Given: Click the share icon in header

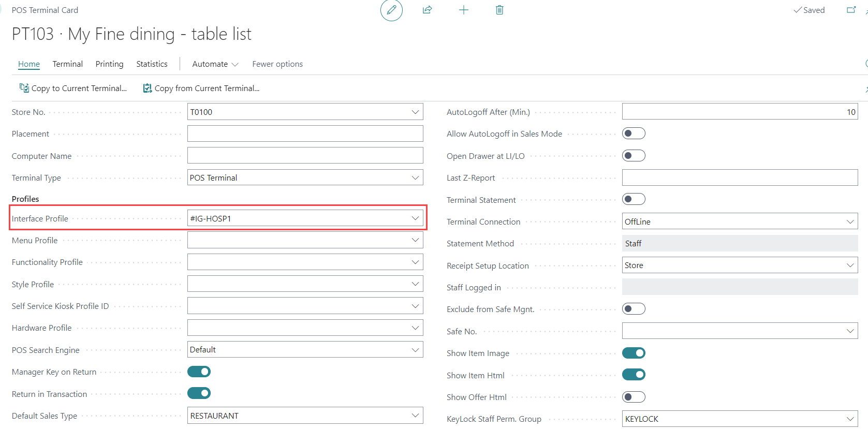Looking at the screenshot, I should point(427,10).
